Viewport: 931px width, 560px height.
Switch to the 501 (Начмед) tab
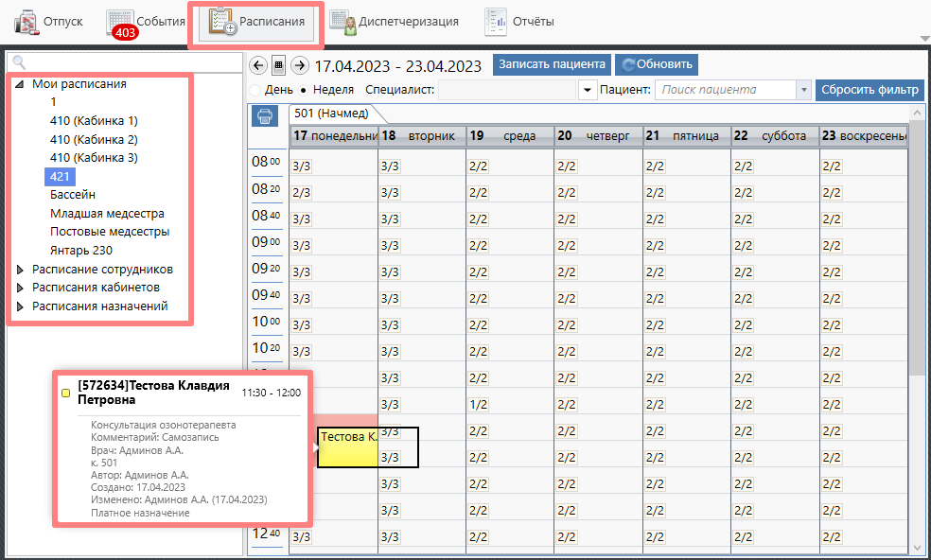(331, 114)
